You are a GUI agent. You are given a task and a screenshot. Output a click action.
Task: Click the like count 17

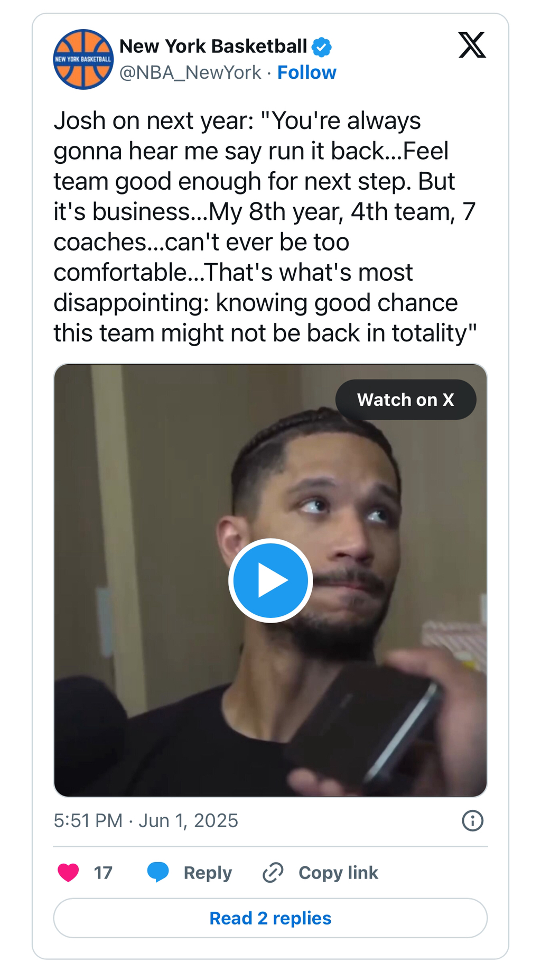pyautogui.click(x=103, y=873)
